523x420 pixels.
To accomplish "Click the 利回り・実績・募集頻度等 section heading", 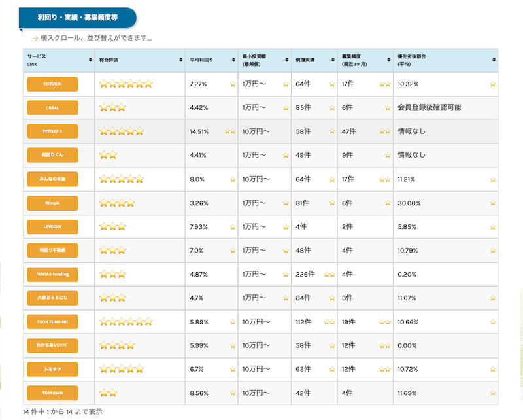I will [x=77, y=18].
